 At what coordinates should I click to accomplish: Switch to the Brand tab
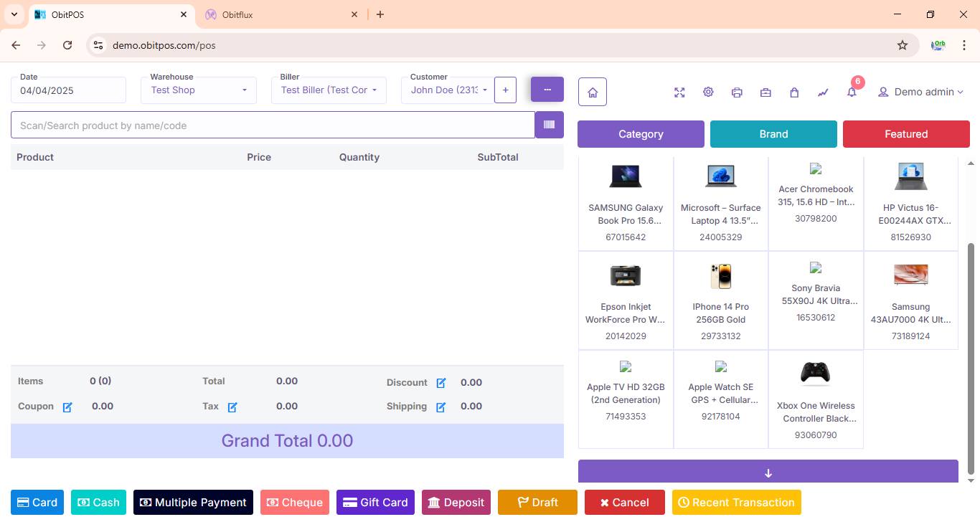pyautogui.click(x=773, y=134)
